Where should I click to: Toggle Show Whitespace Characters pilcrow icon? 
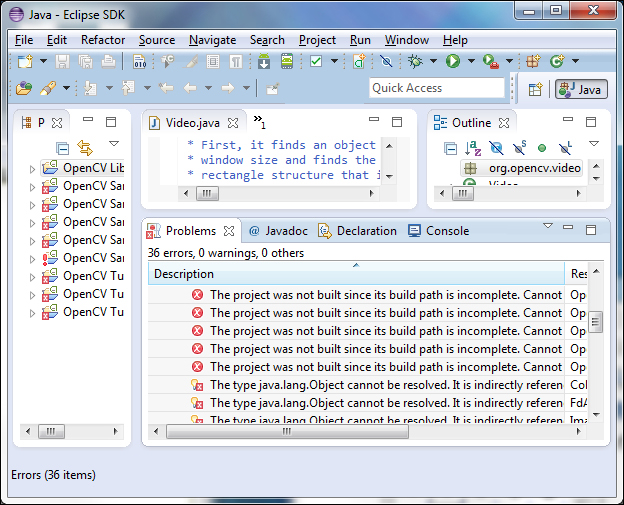point(236,62)
